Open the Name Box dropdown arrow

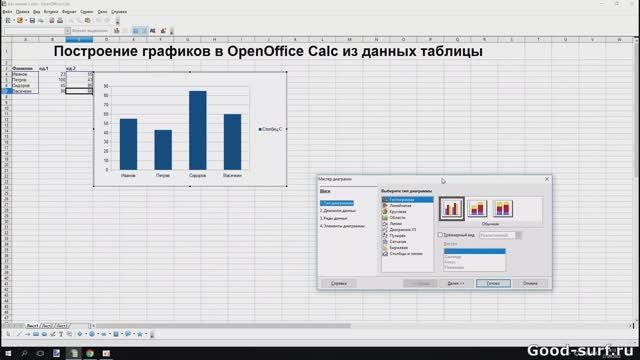point(67,31)
